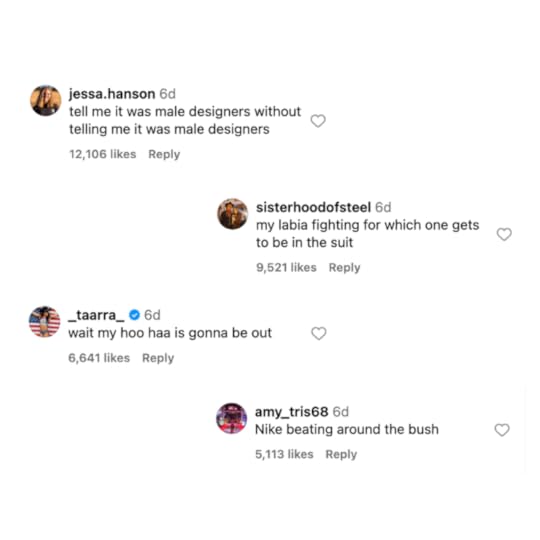Viewport: 540px width, 540px height.
Task: View _taarra_'s flag profile picture
Action: click(44, 322)
